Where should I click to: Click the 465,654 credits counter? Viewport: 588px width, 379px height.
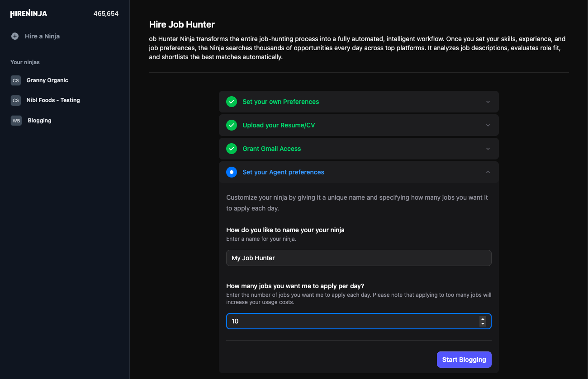106,14
